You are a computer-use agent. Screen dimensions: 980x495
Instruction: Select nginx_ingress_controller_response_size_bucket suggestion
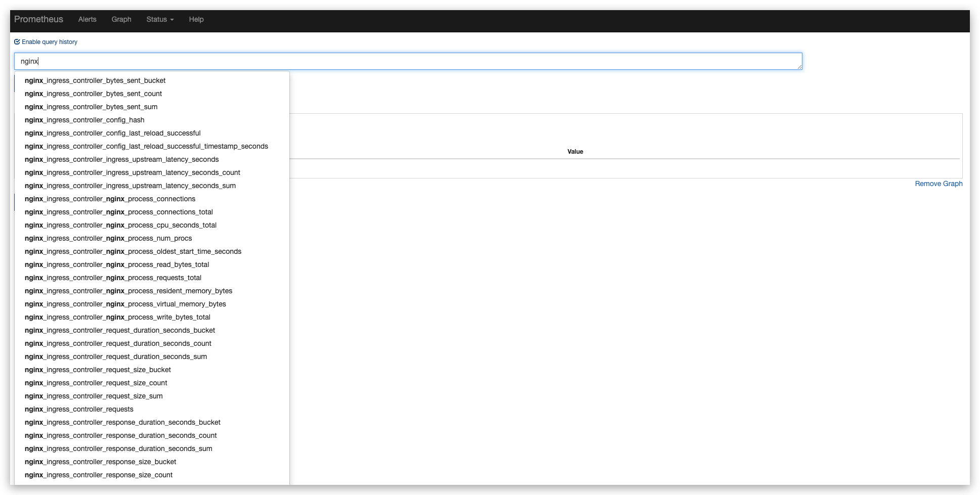152,462
